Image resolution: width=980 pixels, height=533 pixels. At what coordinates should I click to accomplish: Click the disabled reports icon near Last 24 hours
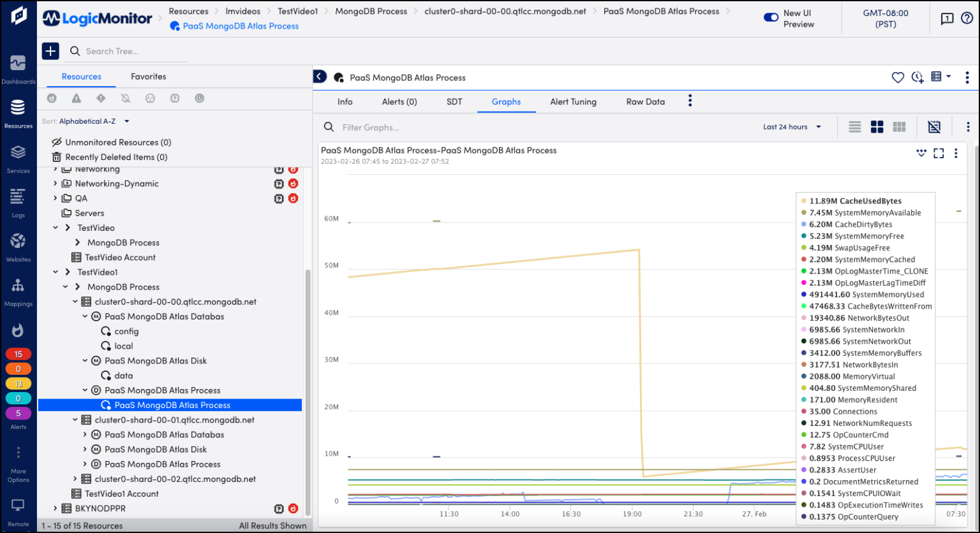point(934,126)
